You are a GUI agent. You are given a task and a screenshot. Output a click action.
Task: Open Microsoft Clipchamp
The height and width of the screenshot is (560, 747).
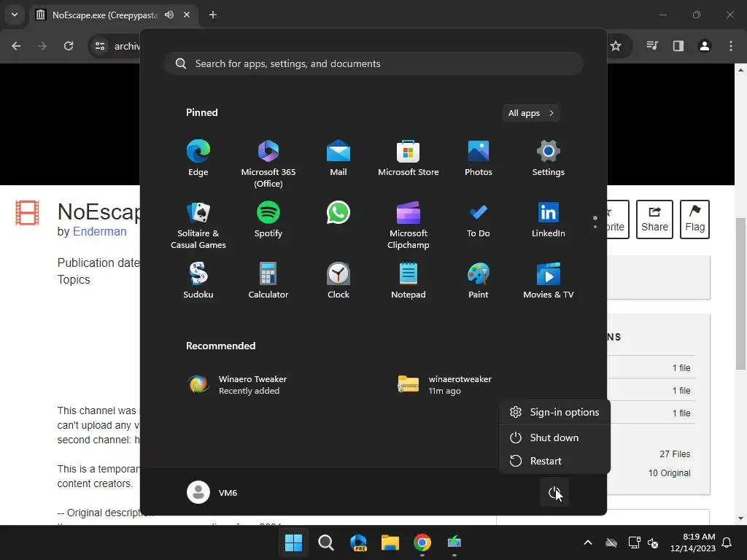click(409, 226)
